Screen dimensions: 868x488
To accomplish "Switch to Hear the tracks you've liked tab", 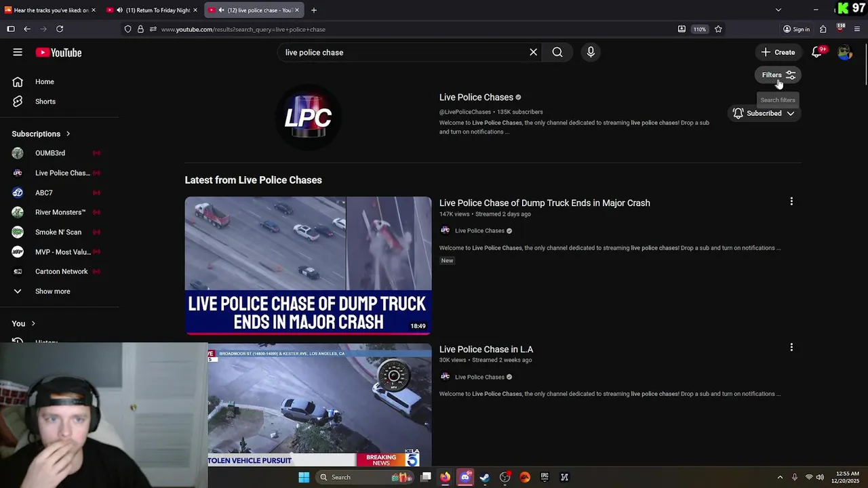I will point(51,10).
